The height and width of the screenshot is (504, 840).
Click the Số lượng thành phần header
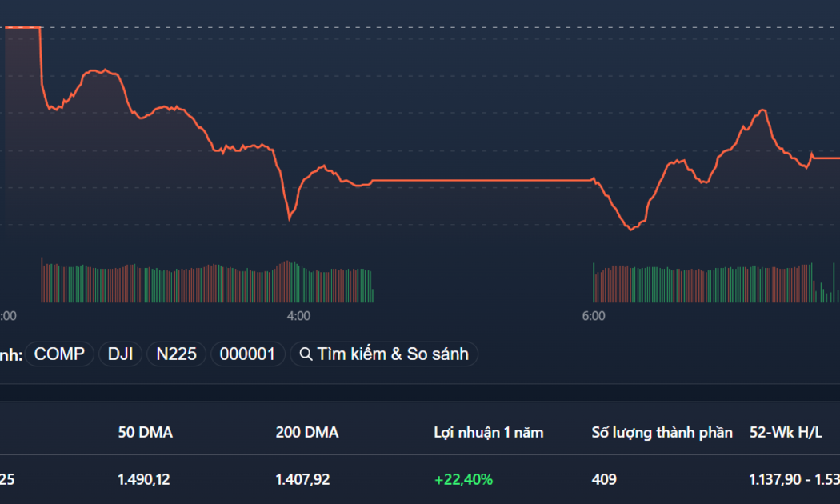662,432
